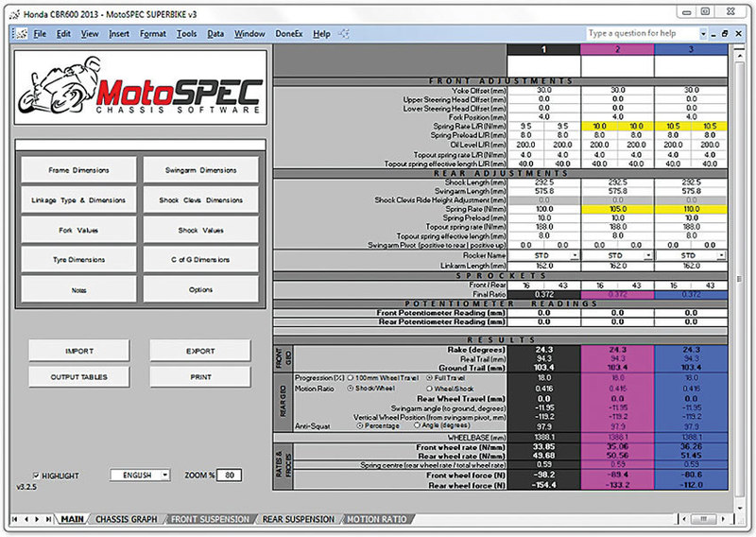Click the Excel workbook icon left of File

point(21,34)
